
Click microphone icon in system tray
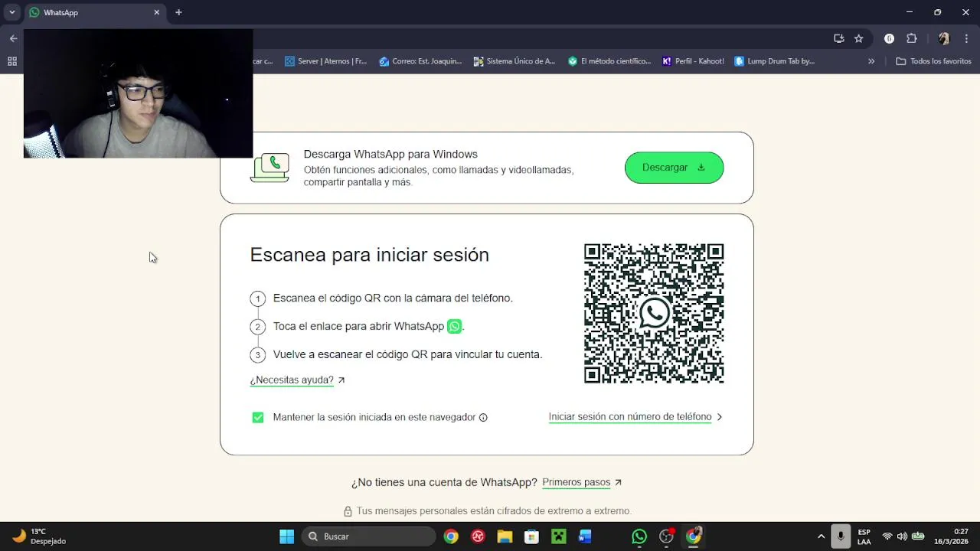point(841,536)
